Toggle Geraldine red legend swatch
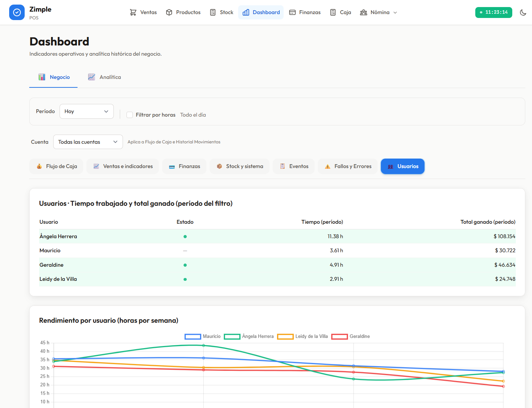 [340, 336]
